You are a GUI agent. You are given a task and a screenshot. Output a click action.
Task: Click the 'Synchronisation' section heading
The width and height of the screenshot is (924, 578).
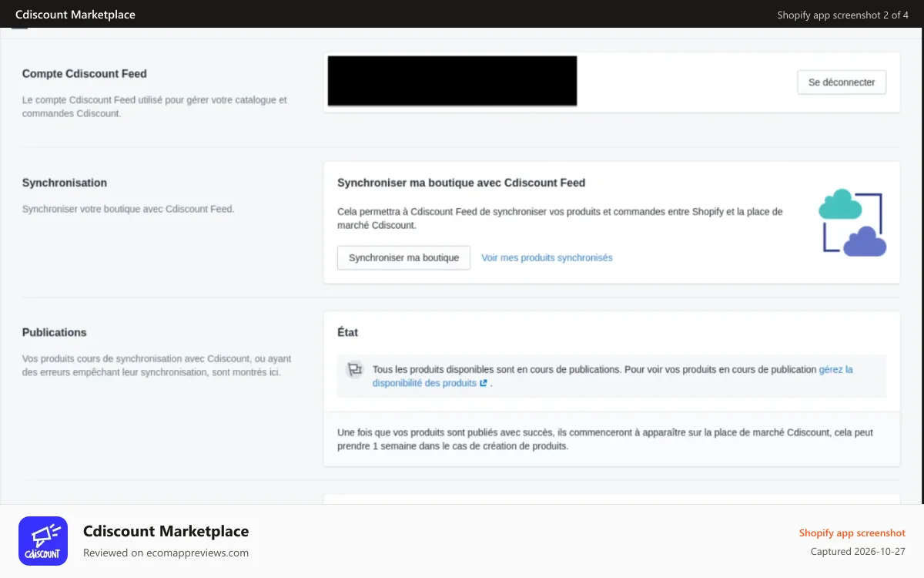click(x=65, y=183)
